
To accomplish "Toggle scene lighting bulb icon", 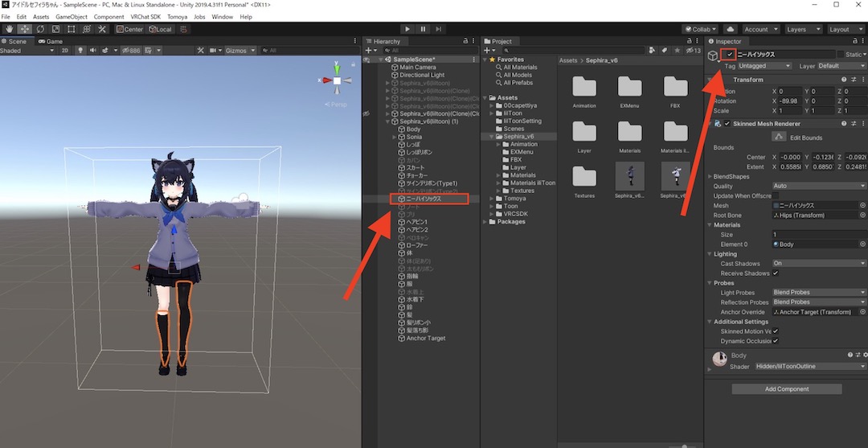I will [x=81, y=51].
